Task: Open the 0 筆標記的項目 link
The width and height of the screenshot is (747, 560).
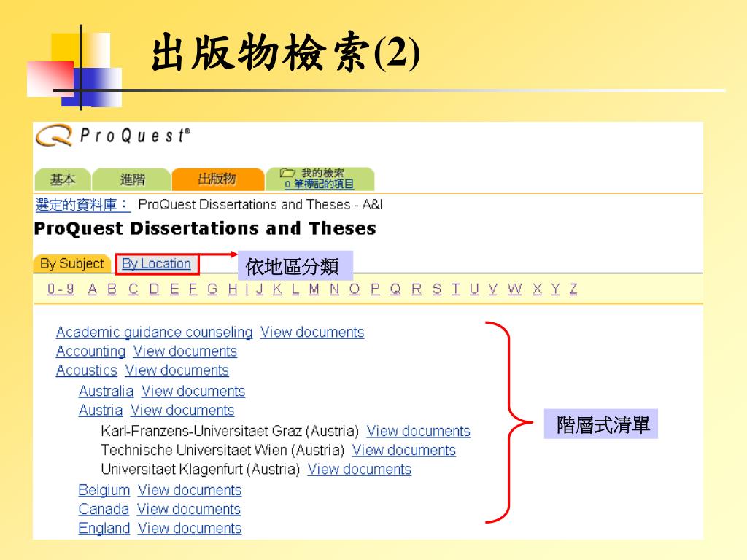Action: tap(320, 184)
